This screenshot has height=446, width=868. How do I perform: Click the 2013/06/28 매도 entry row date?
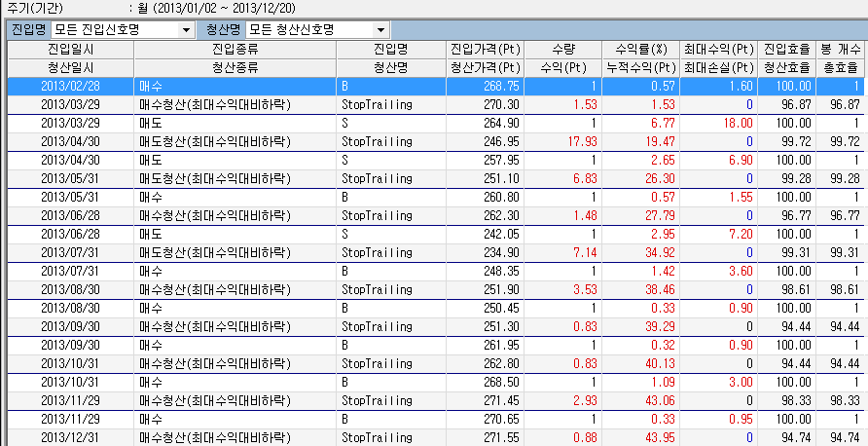coord(70,234)
